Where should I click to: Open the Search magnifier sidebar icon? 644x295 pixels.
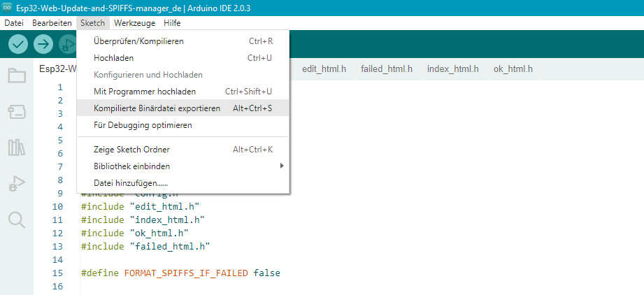[x=17, y=220]
